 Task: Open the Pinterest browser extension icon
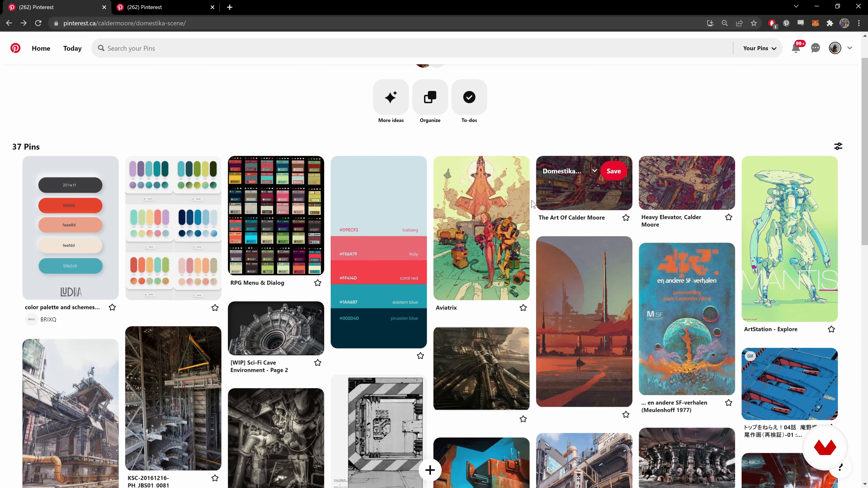click(x=786, y=23)
